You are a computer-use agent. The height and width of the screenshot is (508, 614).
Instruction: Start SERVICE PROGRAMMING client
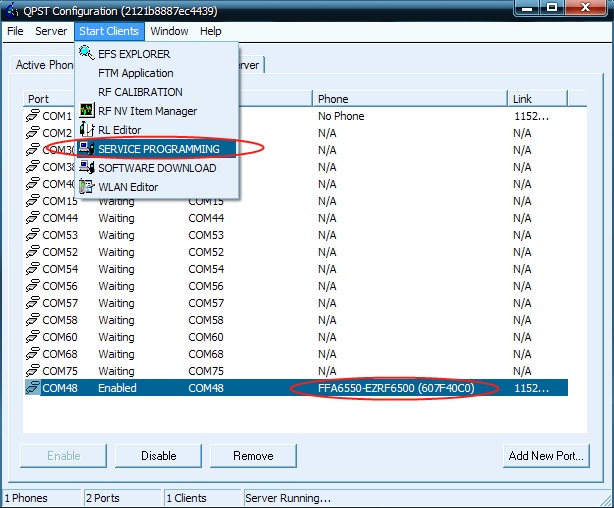point(157,149)
